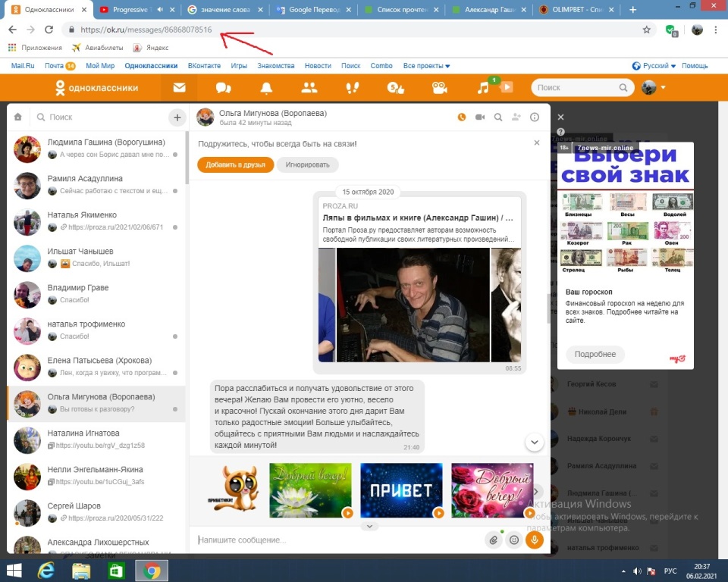The image size is (728, 582).
Task: Open a new browser tab
Action: click(632, 9)
